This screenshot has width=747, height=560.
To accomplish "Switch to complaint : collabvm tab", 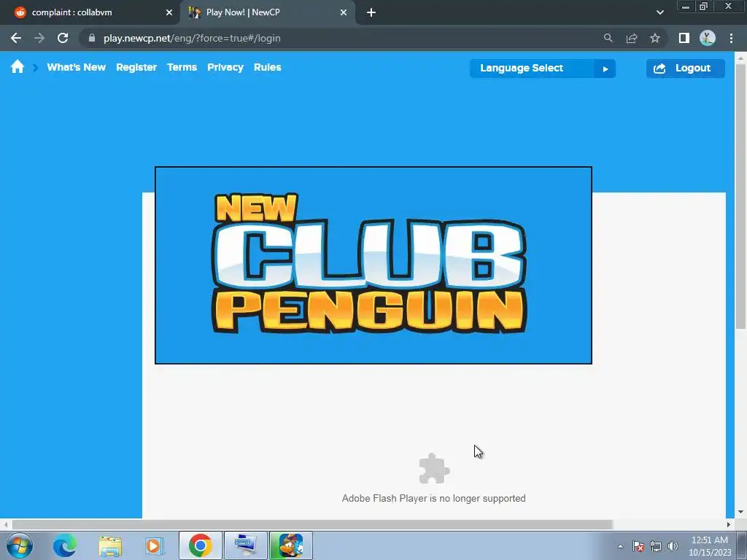I will pyautogui.click(x=90, y=12).
